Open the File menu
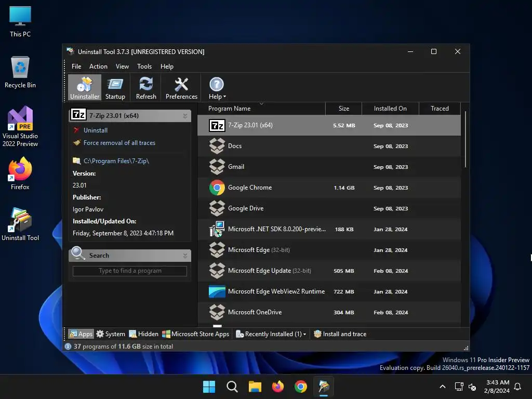The width and height of the screenshot is (532, 399). pyautogui.click(x=76, y=66)
